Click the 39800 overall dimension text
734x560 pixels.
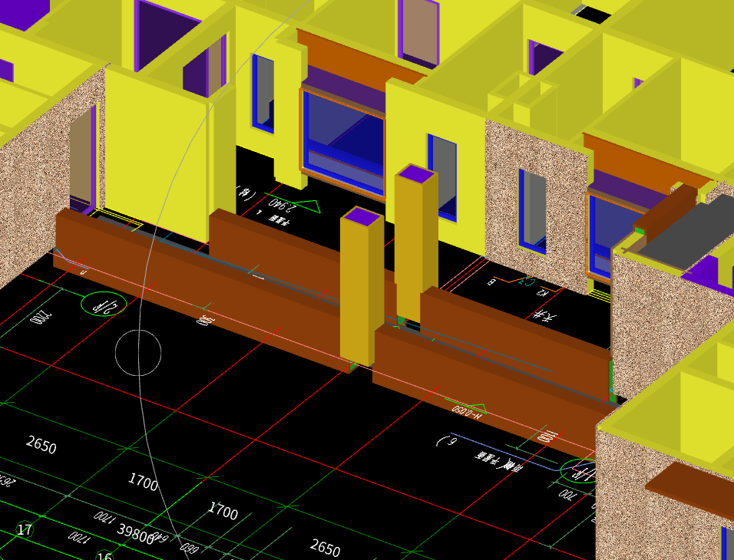click(x=135, y=534)
